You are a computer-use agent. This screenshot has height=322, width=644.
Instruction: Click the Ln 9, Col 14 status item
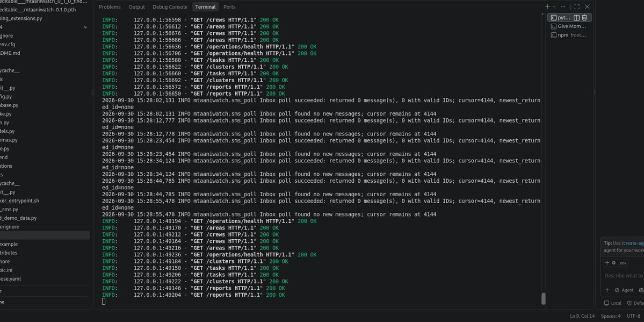583,316
